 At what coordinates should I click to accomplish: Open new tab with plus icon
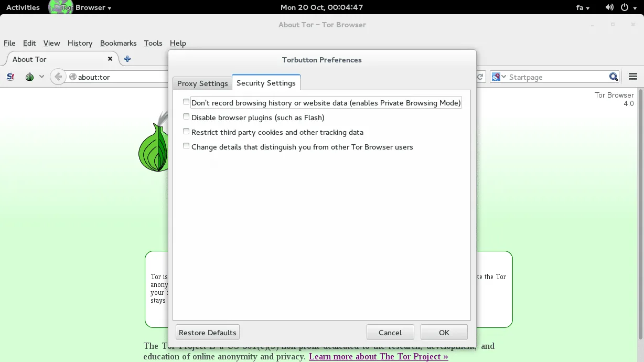click(x=127, y=59)
